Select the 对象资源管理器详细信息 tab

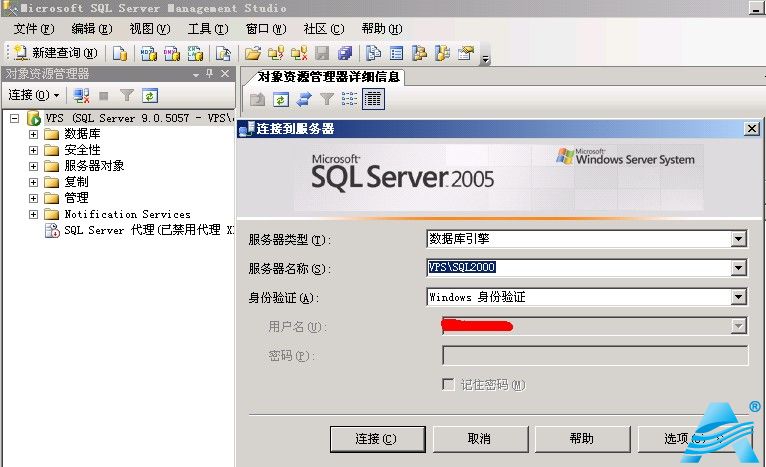[x=328, y=77]
